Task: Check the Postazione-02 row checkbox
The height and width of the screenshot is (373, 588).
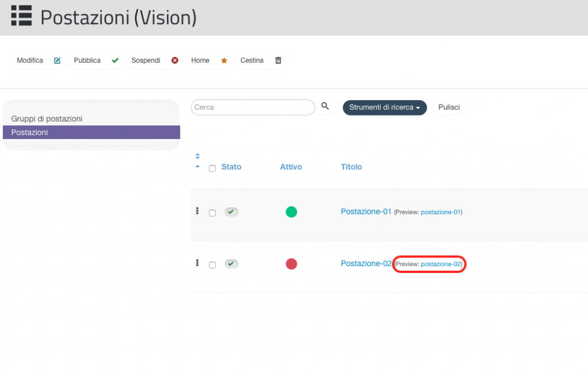Action: coord(212,265)
